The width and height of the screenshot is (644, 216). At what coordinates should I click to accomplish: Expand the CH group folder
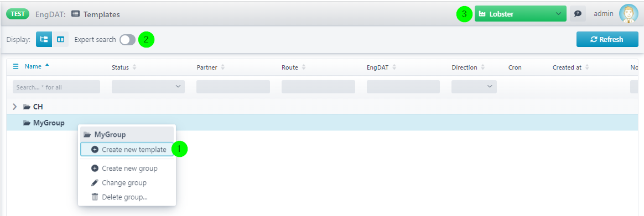tap(15, 107)
